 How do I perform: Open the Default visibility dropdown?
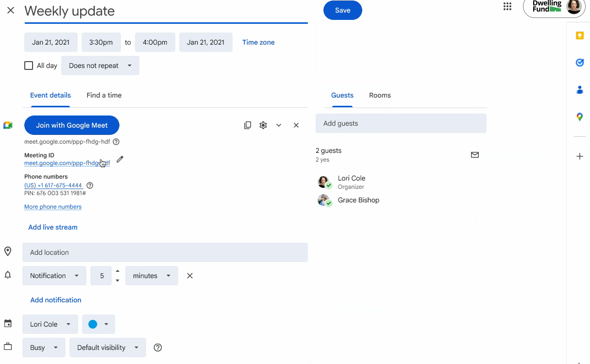(108, 347)
